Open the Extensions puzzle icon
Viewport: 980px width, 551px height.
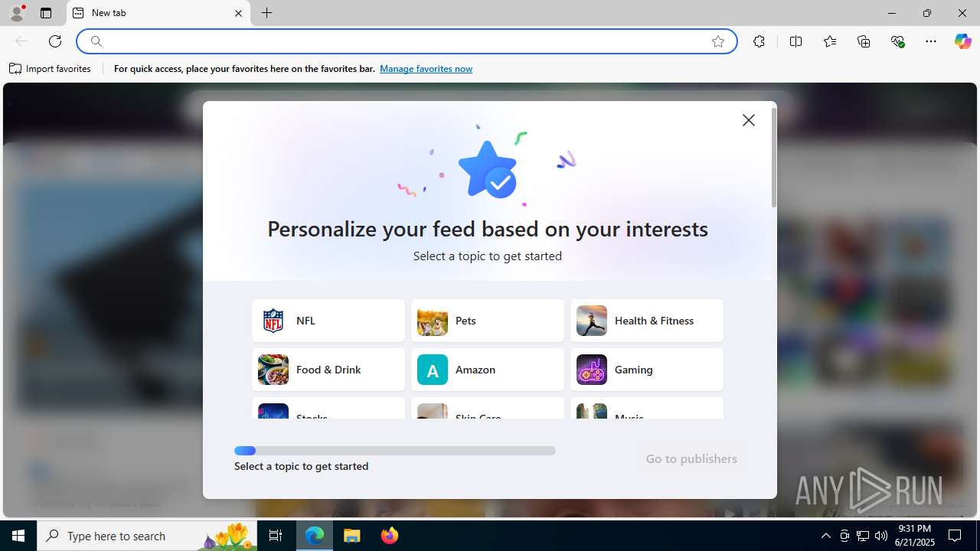coord(759,41)
